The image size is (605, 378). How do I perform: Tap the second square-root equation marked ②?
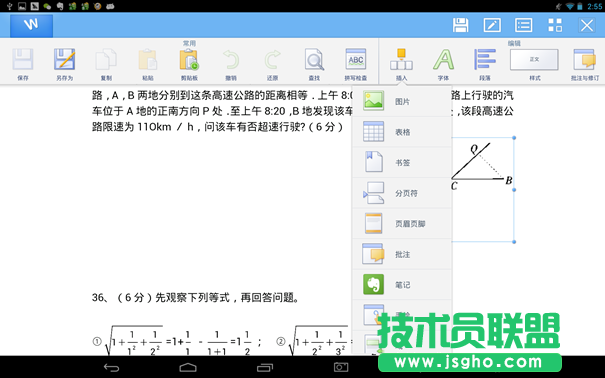[314, 341]
